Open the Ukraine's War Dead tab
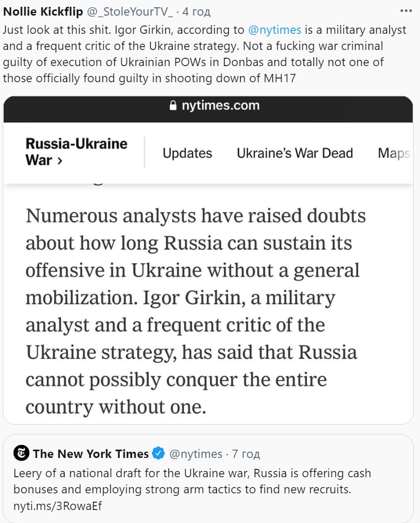This screenshot has width=420, height=523. (x=295, y=153)
